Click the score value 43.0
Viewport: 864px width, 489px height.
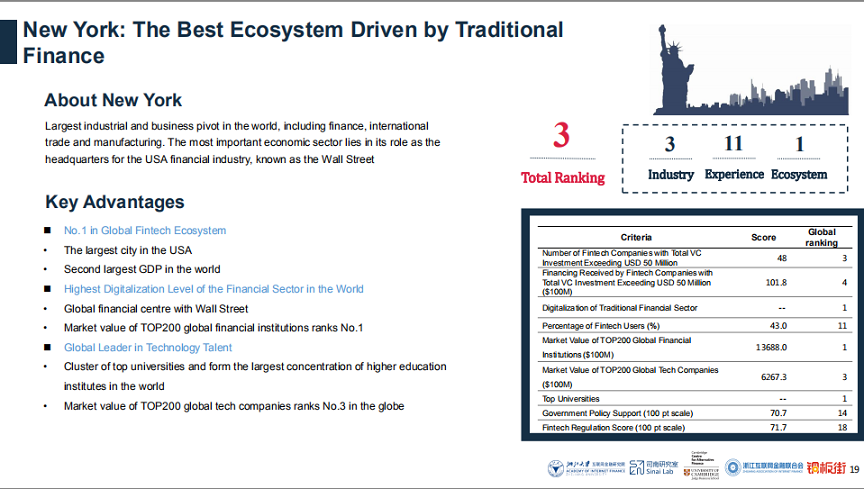point(778,326)
